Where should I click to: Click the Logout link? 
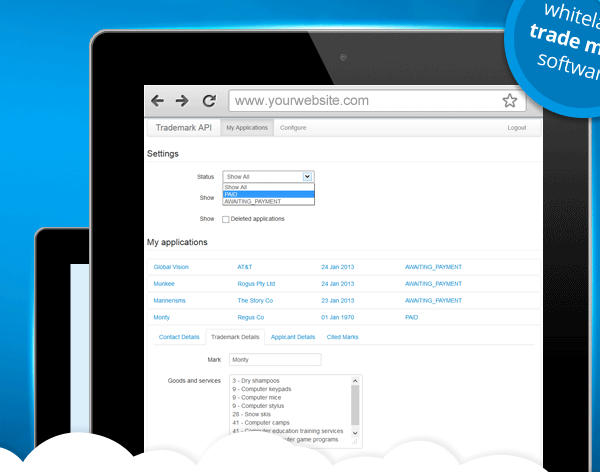point(517,128)
